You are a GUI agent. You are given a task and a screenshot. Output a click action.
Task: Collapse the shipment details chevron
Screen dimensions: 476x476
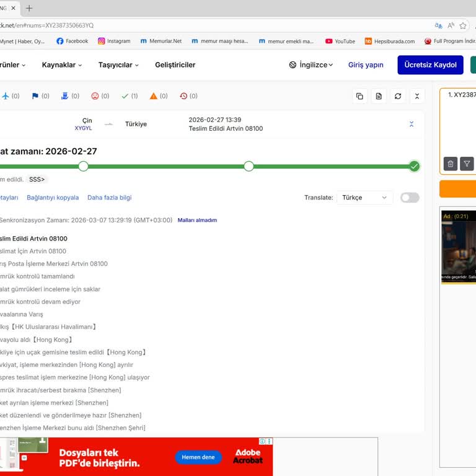click(412, 124)
